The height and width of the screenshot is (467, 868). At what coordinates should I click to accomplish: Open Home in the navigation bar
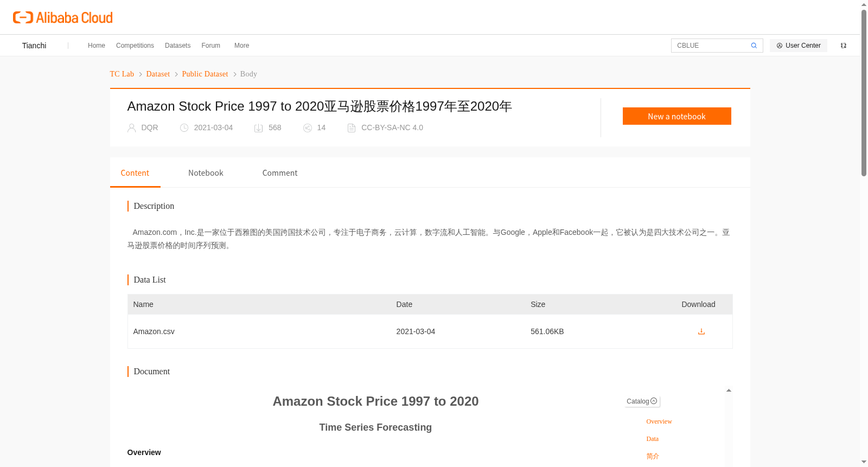click(97, 46)
